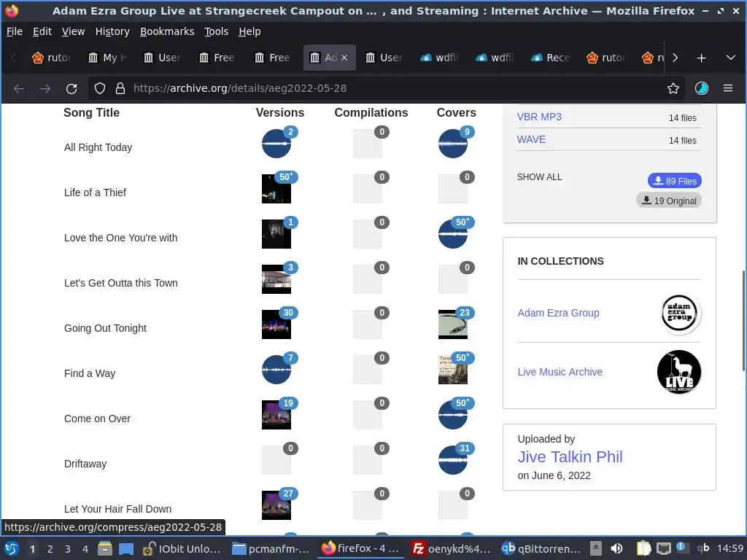747x560 pixels.
Task: Switch to the My H tab
Action: (108, 58)
